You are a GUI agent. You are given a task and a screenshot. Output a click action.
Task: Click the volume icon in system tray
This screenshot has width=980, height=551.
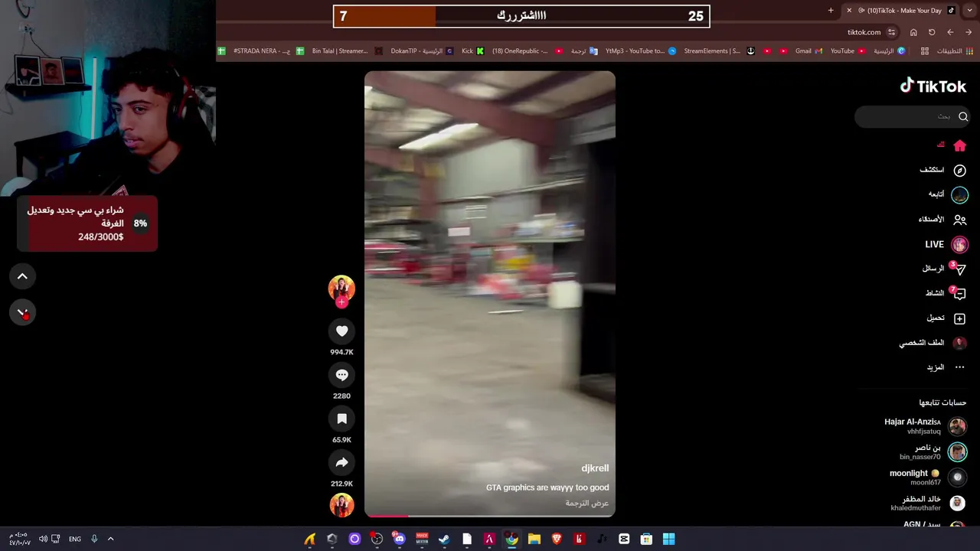(x=43, y=539)
